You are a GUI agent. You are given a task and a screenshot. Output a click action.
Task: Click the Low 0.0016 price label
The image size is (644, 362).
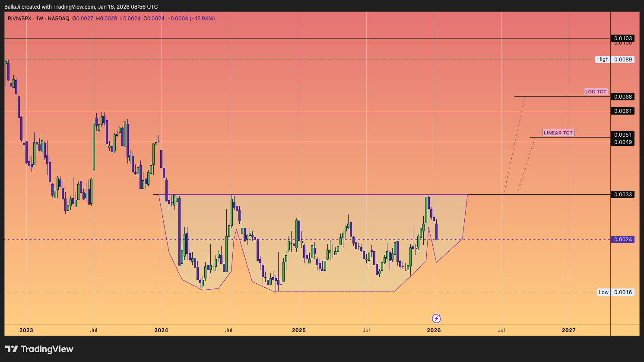coord(615,292)
